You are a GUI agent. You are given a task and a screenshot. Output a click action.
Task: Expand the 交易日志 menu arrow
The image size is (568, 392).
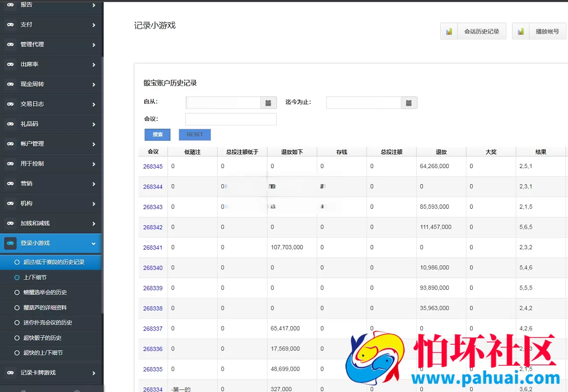(x=94, y=105)
